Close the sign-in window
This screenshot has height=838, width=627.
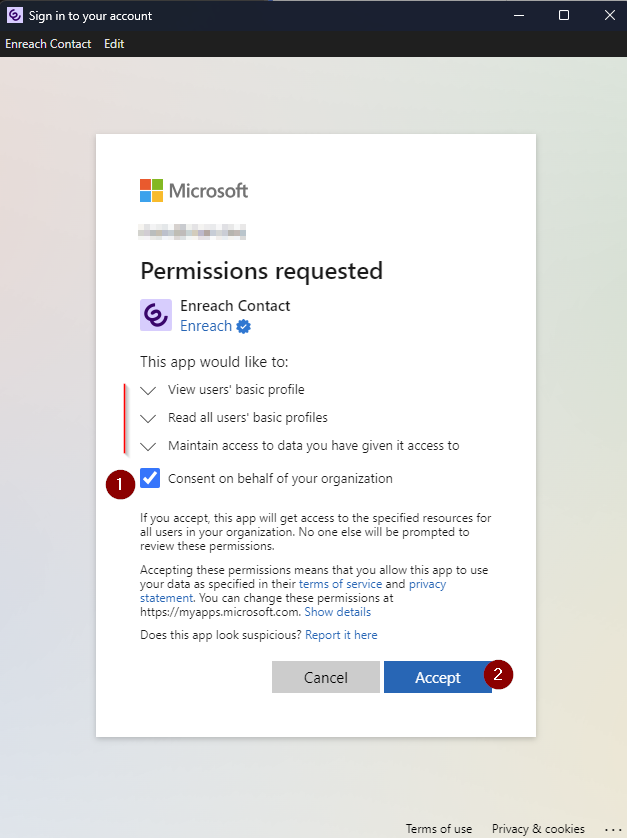pos(609,15)
